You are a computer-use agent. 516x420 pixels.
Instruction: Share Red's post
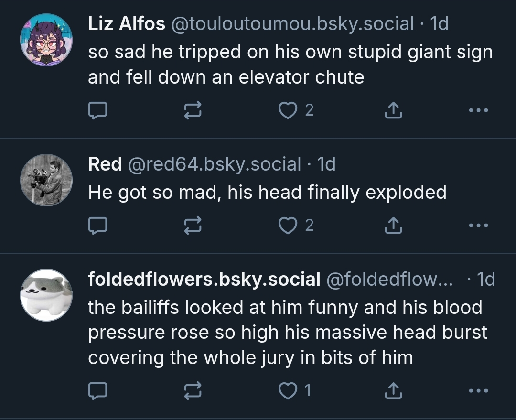click(x=393, y=226)
